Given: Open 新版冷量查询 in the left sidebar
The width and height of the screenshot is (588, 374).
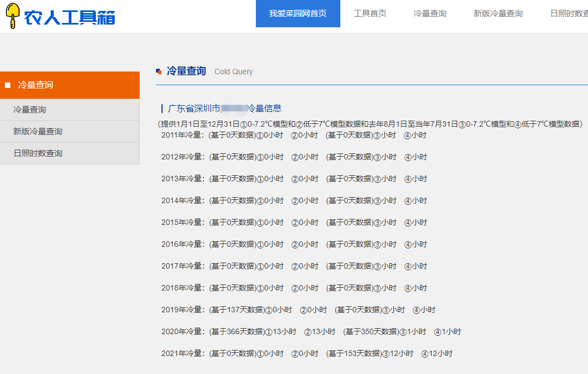Looking at the screenshot, I should 38,132.
